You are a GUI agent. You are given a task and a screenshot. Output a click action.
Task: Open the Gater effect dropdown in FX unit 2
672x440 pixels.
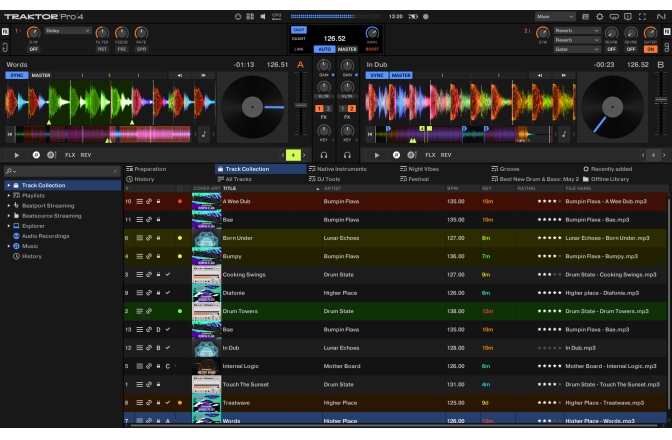point(576,49)
